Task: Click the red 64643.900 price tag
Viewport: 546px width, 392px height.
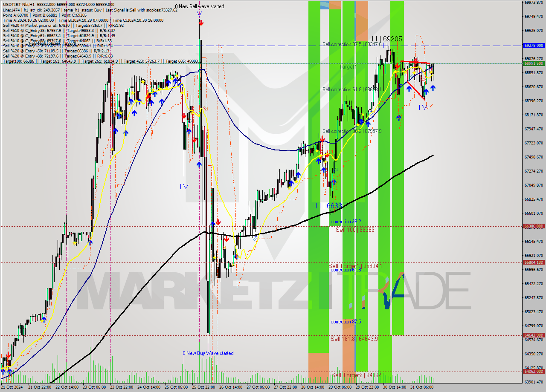Action: [x=534, y=335]
